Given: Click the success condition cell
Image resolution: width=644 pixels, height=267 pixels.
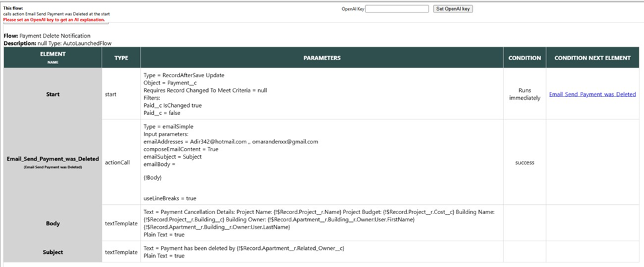Looking at the screenshot, I should pos(524,162).
